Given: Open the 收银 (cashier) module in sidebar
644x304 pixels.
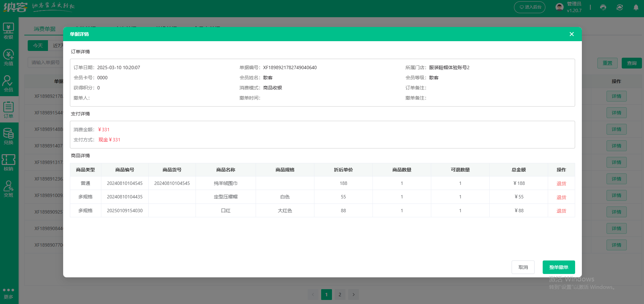Looking at the screenshot, I should click(x=9, y=31).
